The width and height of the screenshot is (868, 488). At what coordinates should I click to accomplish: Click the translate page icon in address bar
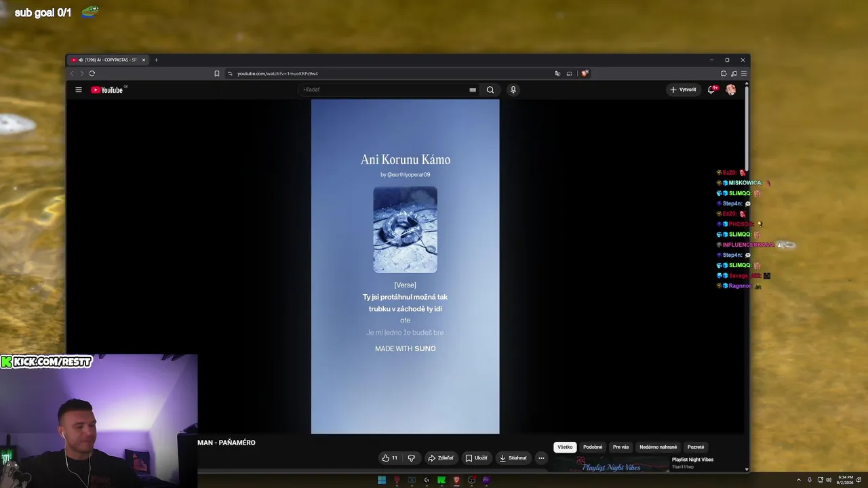[557, 73]
